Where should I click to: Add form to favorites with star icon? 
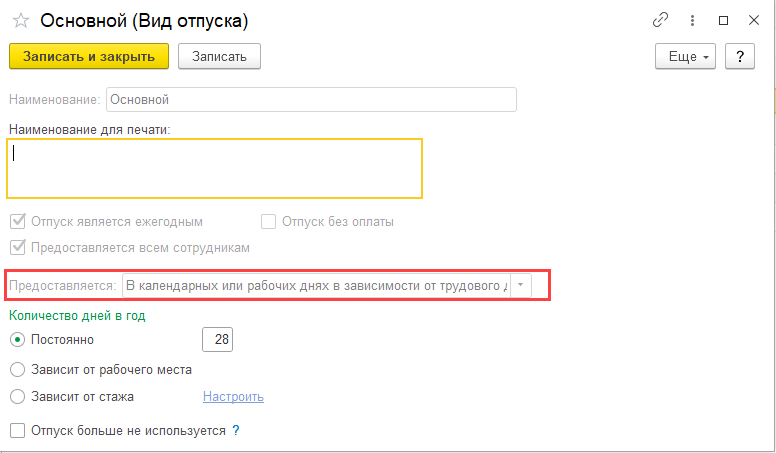20,21
